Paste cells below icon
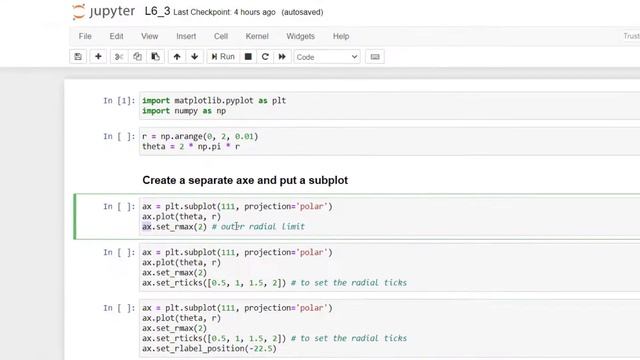 pyautogui.click(x=156, y=57)
